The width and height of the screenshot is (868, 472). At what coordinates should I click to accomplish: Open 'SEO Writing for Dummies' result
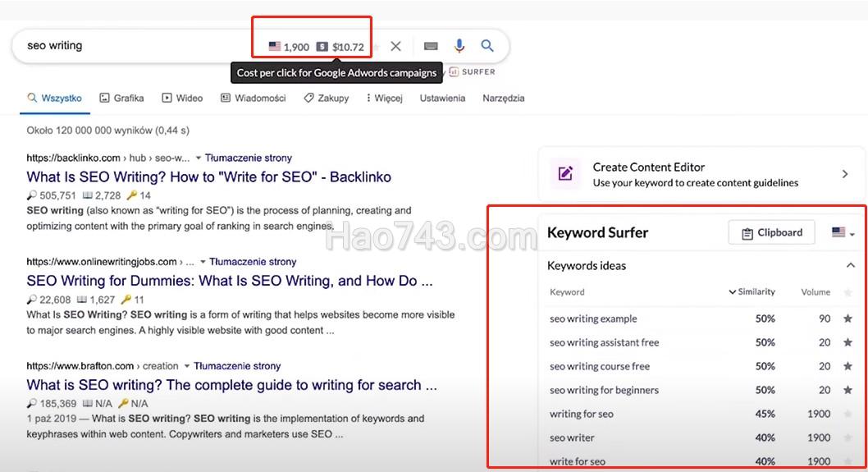[x=230, y=281]
